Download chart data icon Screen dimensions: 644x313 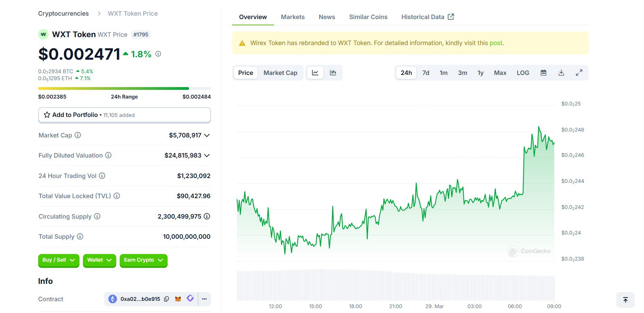[x=561, y=73]
